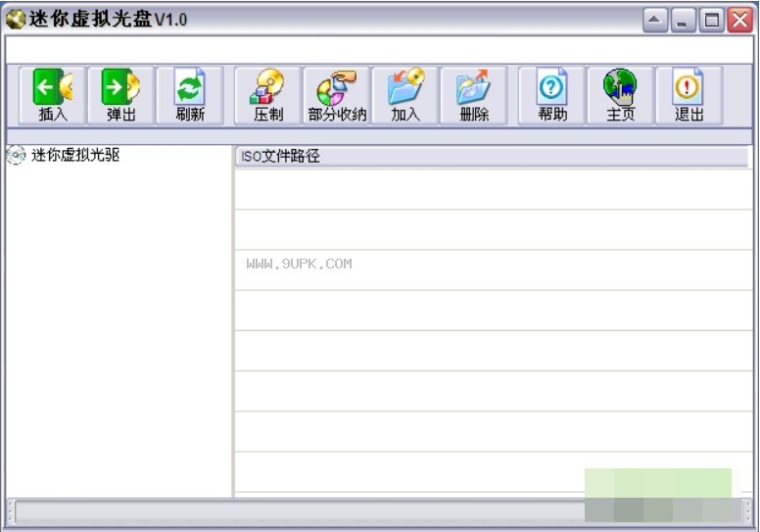Viewport: 760px width, 532px height.
Task: Visit the 主页 homepage icon
Action: tap(620, 96)
